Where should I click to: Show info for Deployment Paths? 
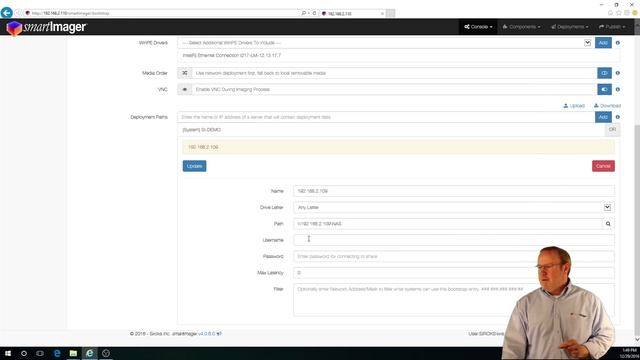[618, 117]
